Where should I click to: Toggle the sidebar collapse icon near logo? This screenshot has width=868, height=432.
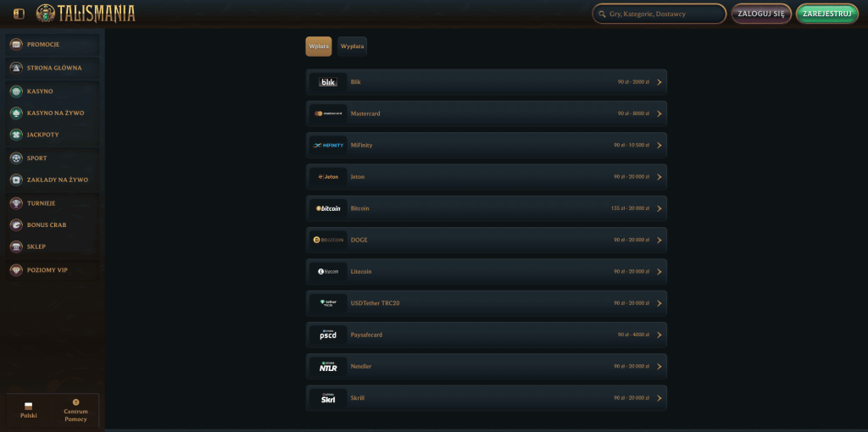click(x=19, y=14)
